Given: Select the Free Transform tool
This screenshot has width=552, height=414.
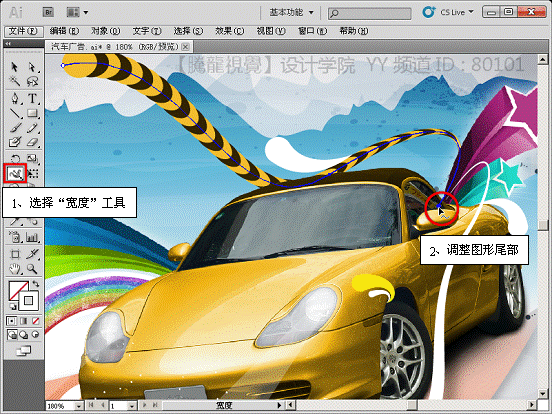Looking at the screenshot, I should (33, 173).
